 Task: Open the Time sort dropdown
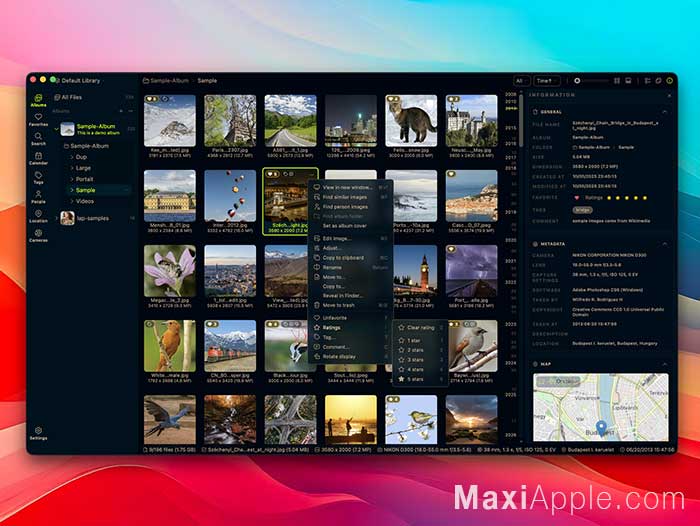click(x=546, y=81)
